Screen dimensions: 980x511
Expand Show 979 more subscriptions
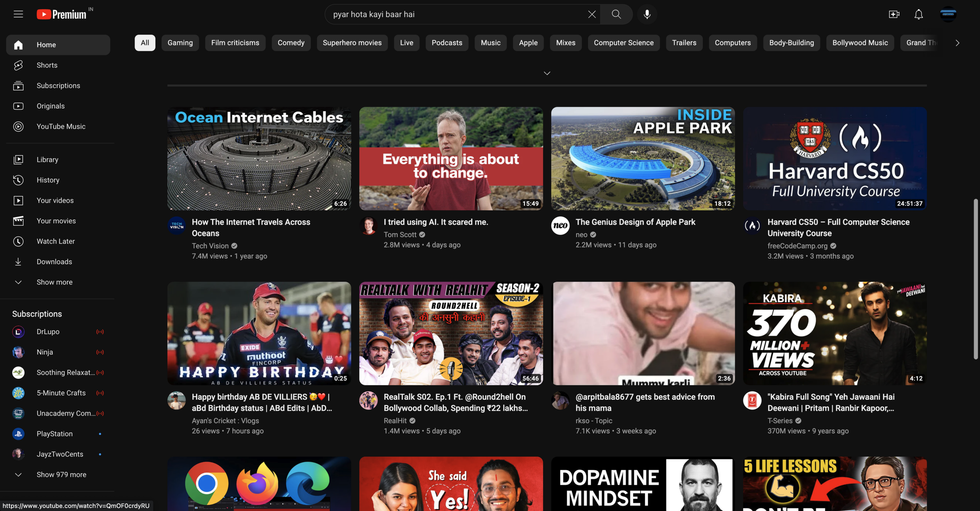click(61, 475)
